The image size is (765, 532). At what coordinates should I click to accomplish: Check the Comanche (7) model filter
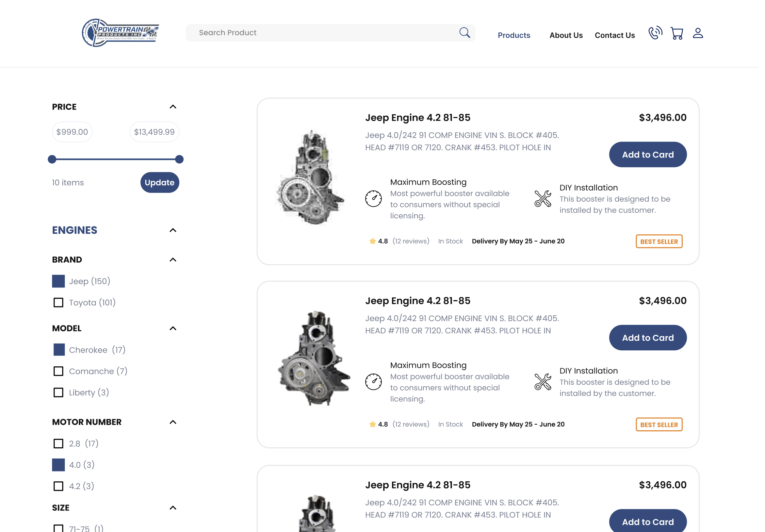(59, 371)
